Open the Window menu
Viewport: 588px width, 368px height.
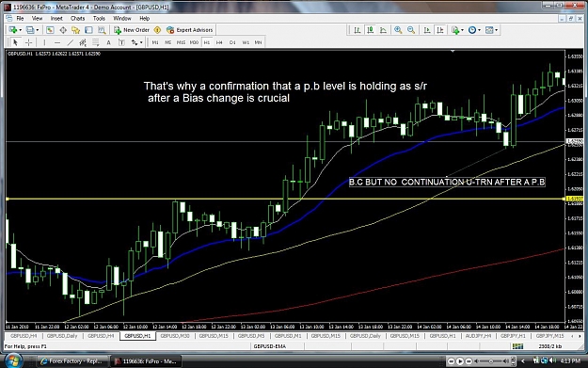[x=122, y=19]
